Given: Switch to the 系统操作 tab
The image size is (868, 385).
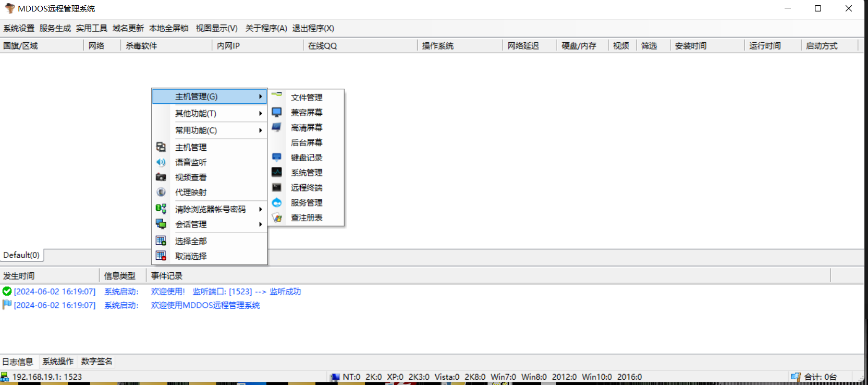Looking at the screenshot, I should pos(58,362).
